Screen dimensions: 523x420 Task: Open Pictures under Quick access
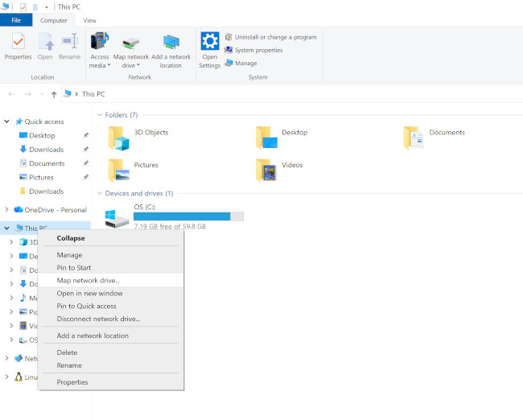click(41, 178)
